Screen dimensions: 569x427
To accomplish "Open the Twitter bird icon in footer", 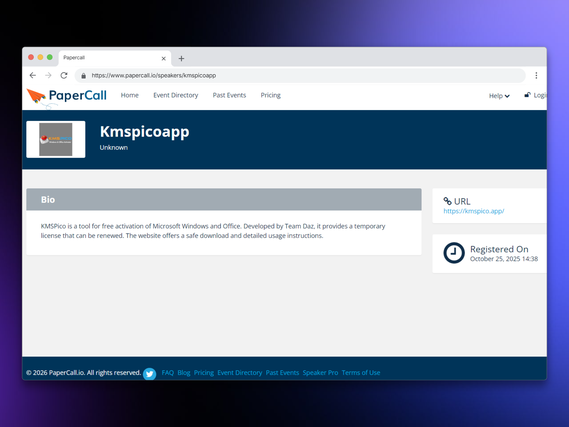I will [x=149, y=373].
